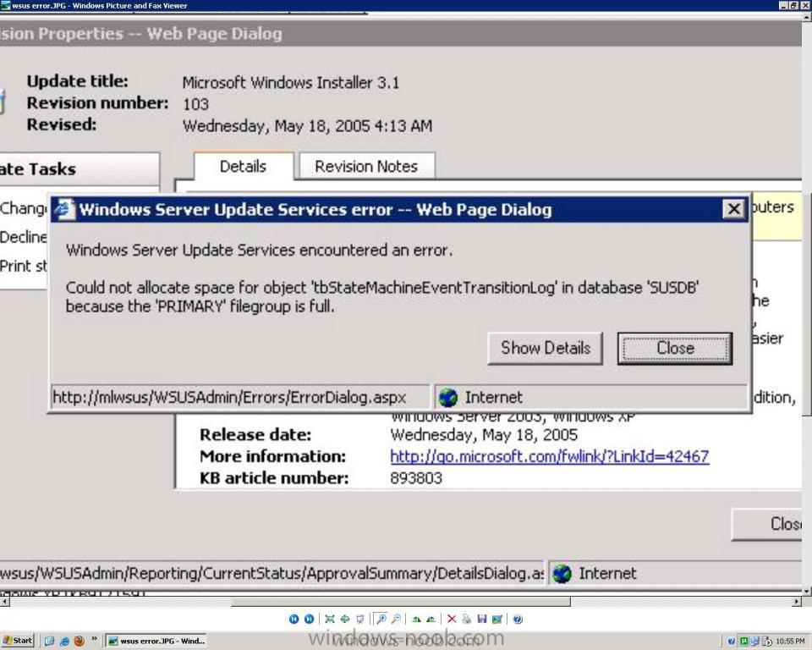Image resolution: width=812 pixels, height=650 pixels.
Task: Click 'Wednesday, May 18, 2005 4:13 AM' revised value
Action: coord(307,126)
